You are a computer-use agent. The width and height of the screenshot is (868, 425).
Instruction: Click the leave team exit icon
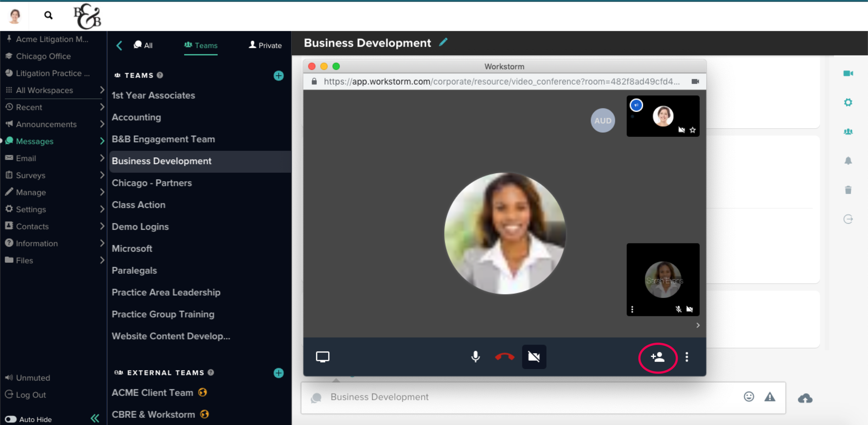[848, 219]
